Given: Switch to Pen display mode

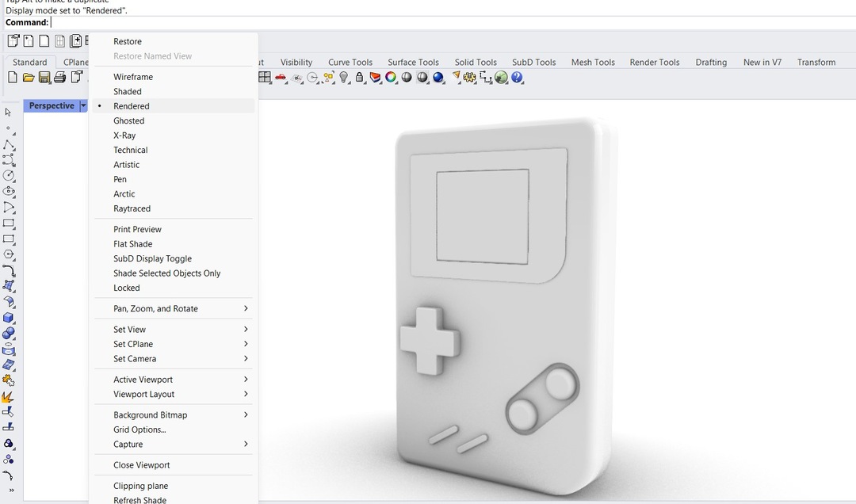Looking at the screenshot, I should (174, 179).
